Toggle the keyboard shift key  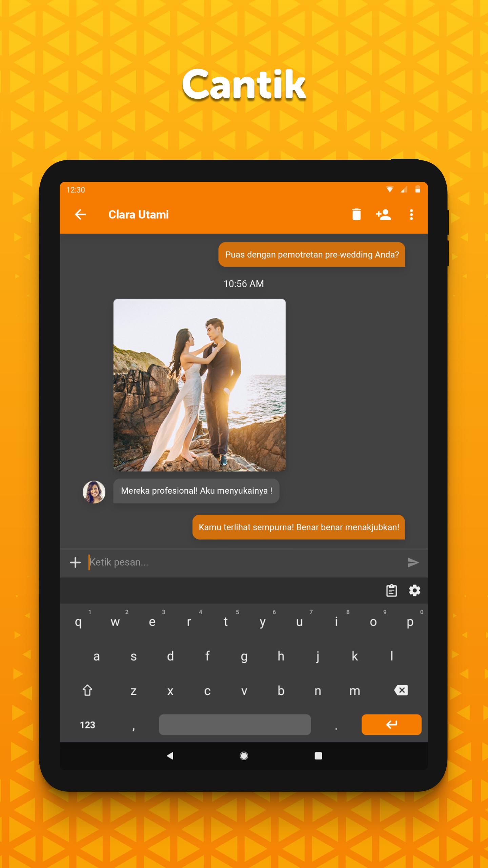point(87,690)
